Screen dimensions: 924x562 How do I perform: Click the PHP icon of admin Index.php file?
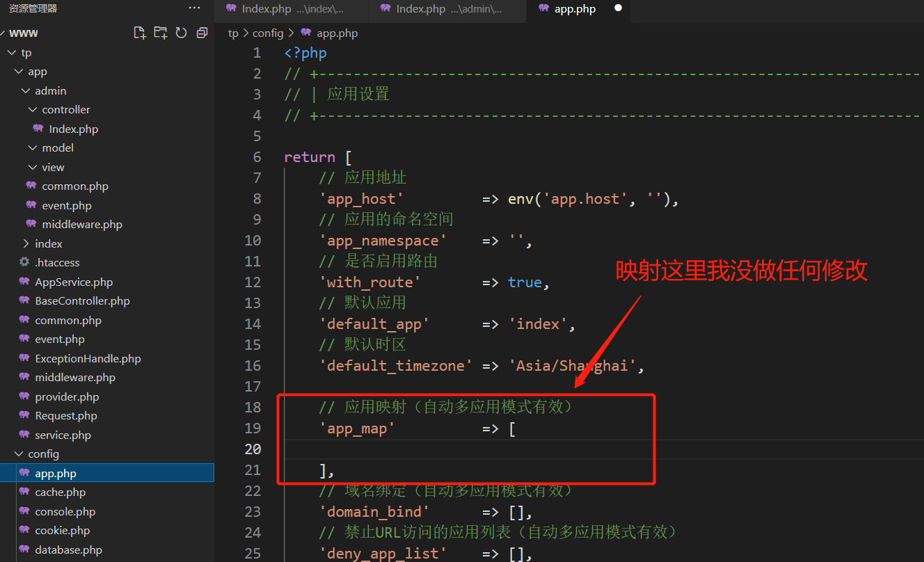pos(38,129)
